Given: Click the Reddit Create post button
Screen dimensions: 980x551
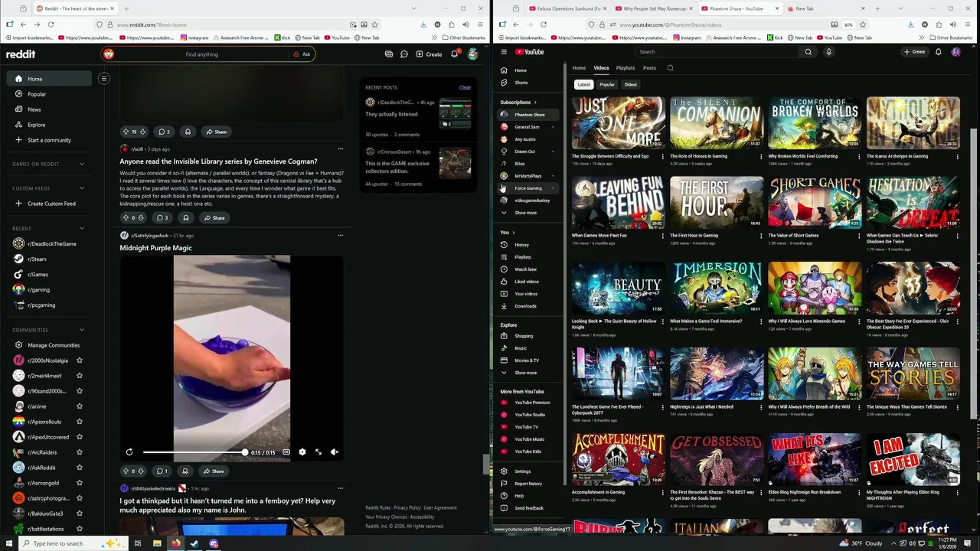Looking at the screenshot, I should [x=429, y=54].
